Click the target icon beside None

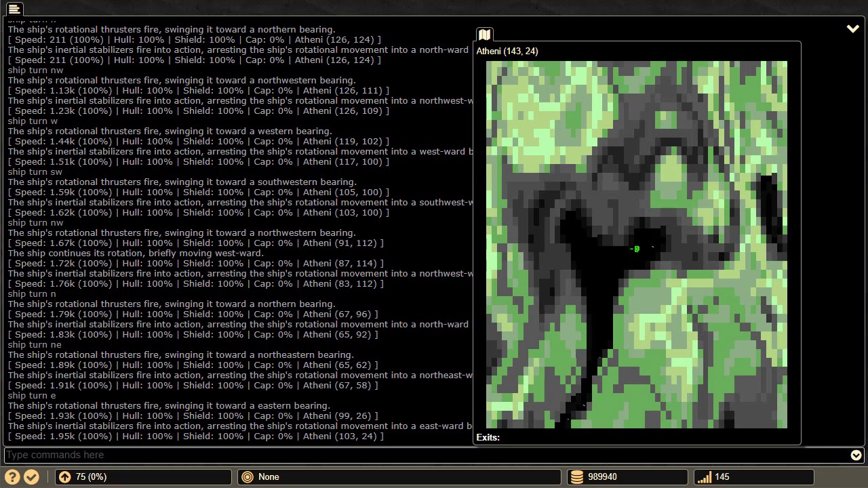[248, 477]
